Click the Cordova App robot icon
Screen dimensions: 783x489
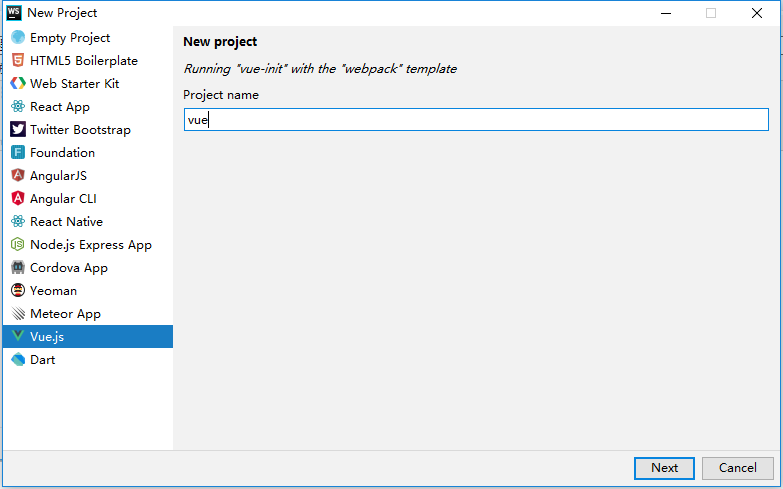click(x=18, y=268)
